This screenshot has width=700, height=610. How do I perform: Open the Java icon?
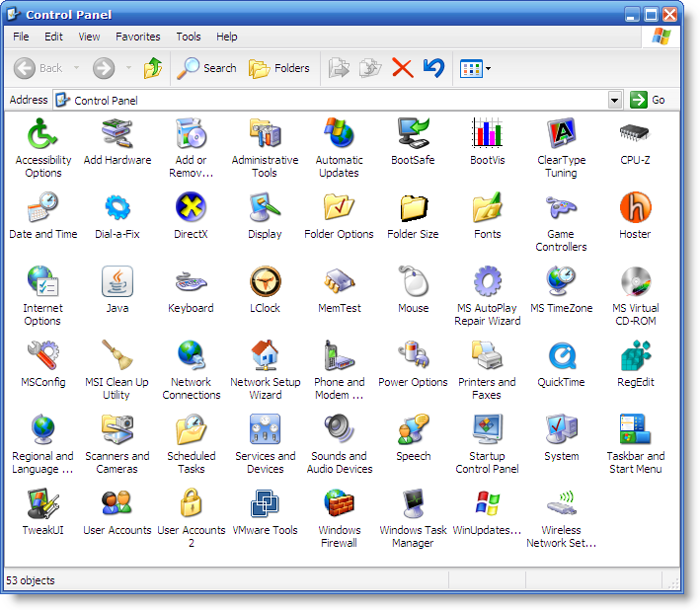(x=117, y=281)
